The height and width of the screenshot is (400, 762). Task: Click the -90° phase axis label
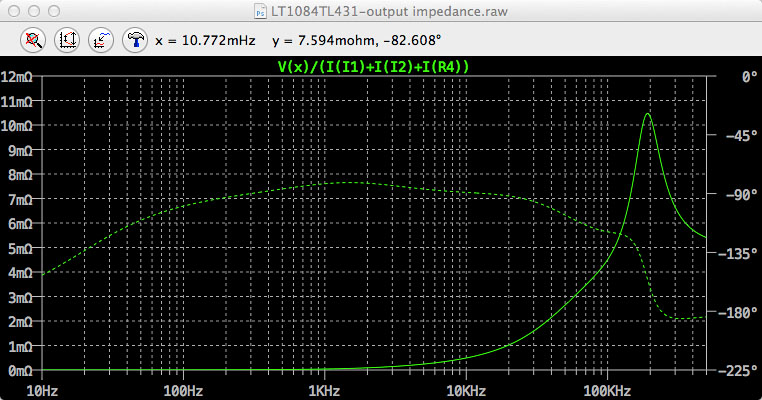coord(741,194)
